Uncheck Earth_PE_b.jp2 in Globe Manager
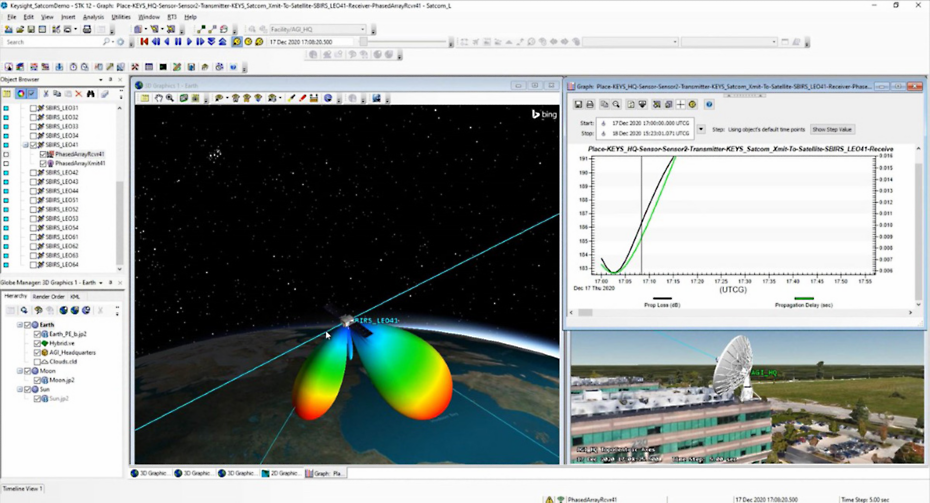The image size is (930, 503). click(37, 334)
